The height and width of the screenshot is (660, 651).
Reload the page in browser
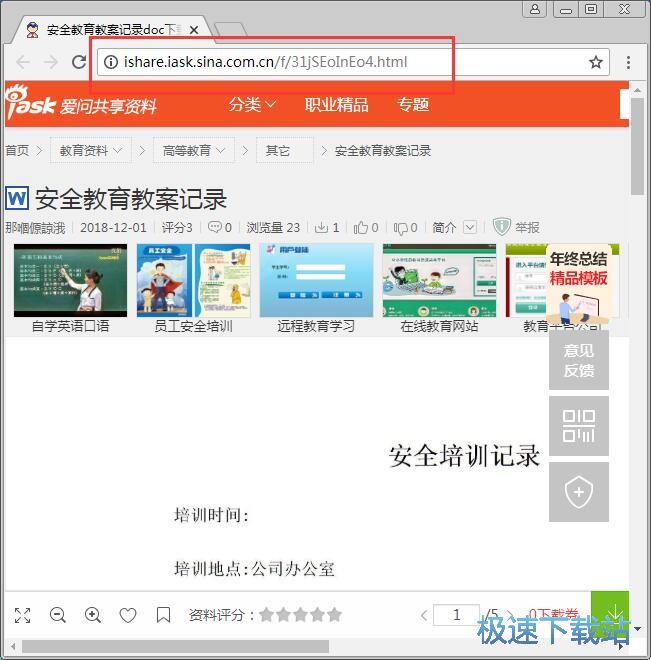(78, 62)
